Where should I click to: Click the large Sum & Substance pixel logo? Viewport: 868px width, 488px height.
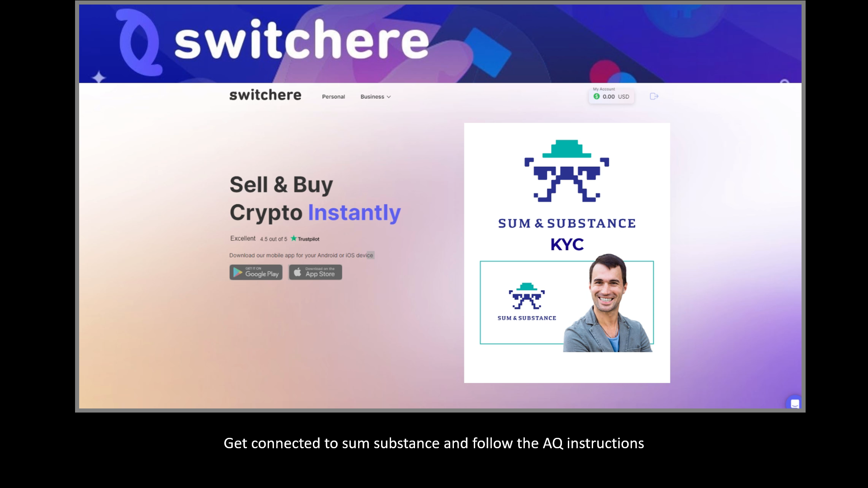(x=566, y=170)
